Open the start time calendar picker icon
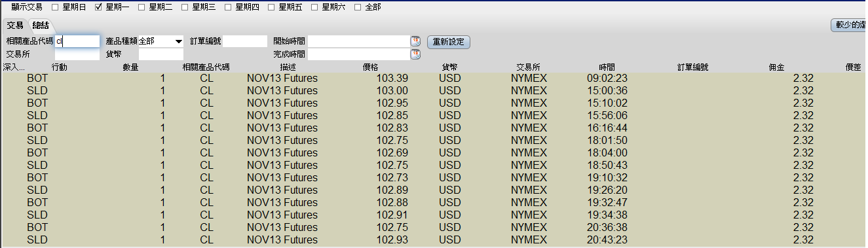The width and height of the screenshot is (868, 248). (x=415, y=41)
